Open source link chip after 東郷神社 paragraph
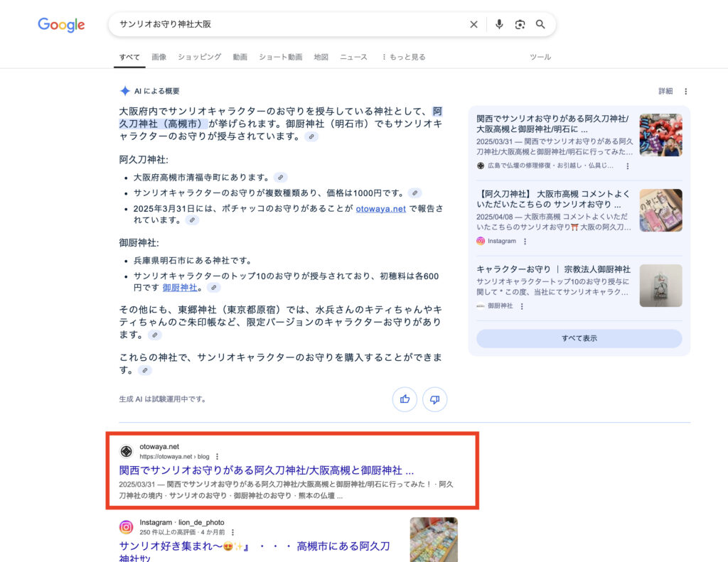 154,335
